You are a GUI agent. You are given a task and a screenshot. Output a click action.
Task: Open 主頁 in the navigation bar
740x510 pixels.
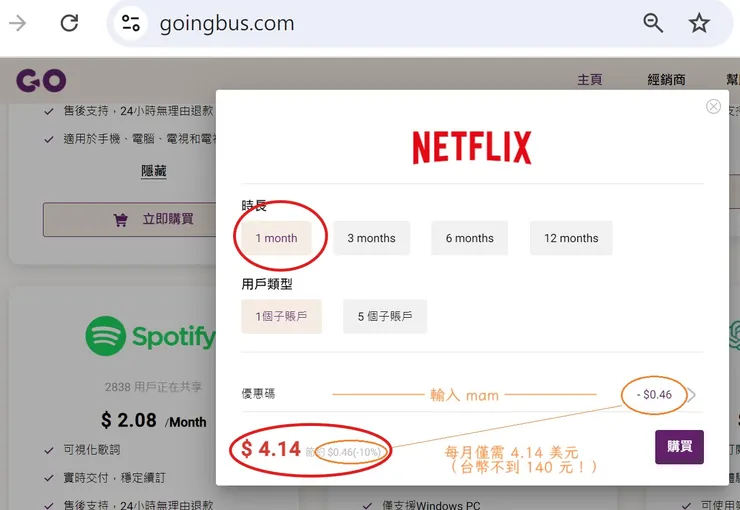590,80
